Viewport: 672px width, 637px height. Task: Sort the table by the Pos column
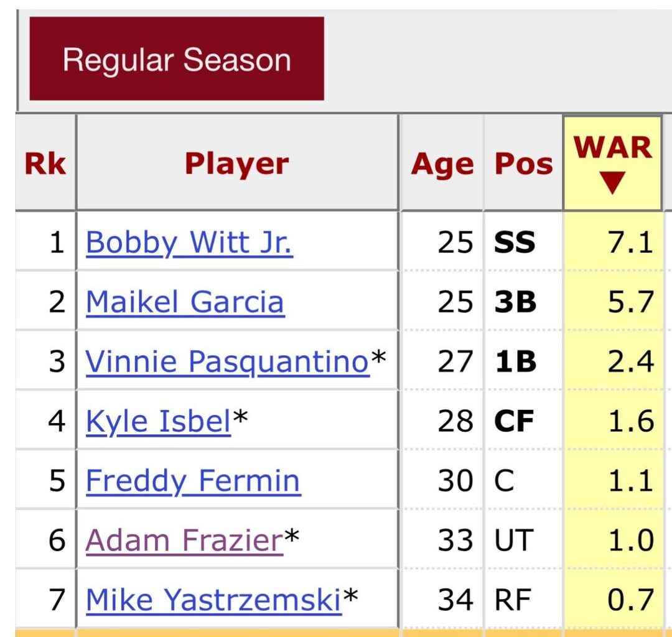click(x=523, y=162)
